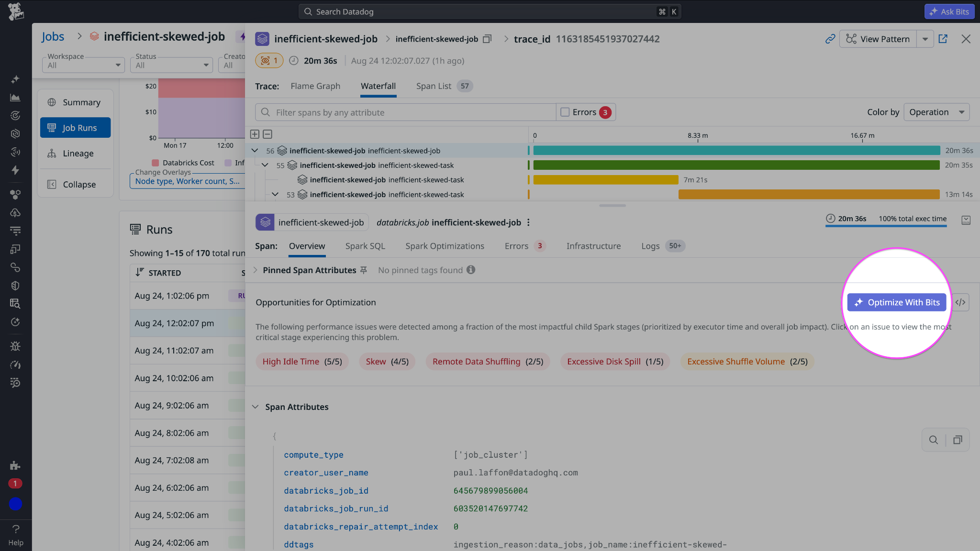Focus the Search Datadog field

click(490, 11)
